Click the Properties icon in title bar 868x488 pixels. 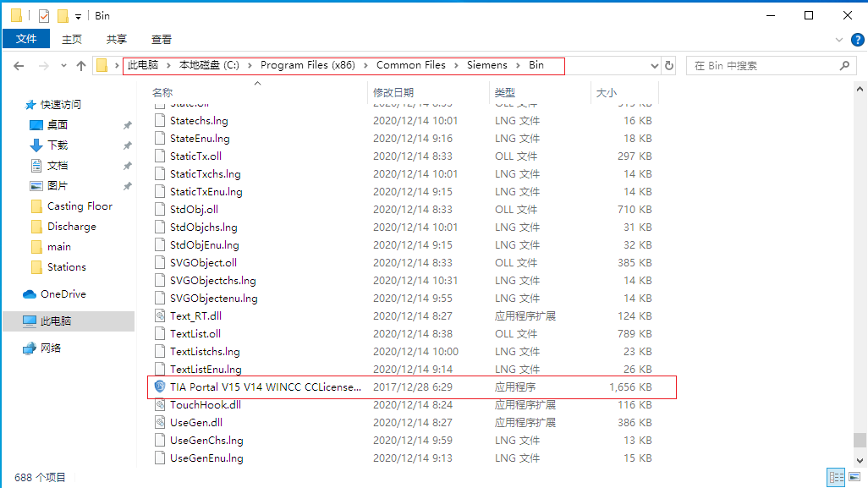click(44, 15)
